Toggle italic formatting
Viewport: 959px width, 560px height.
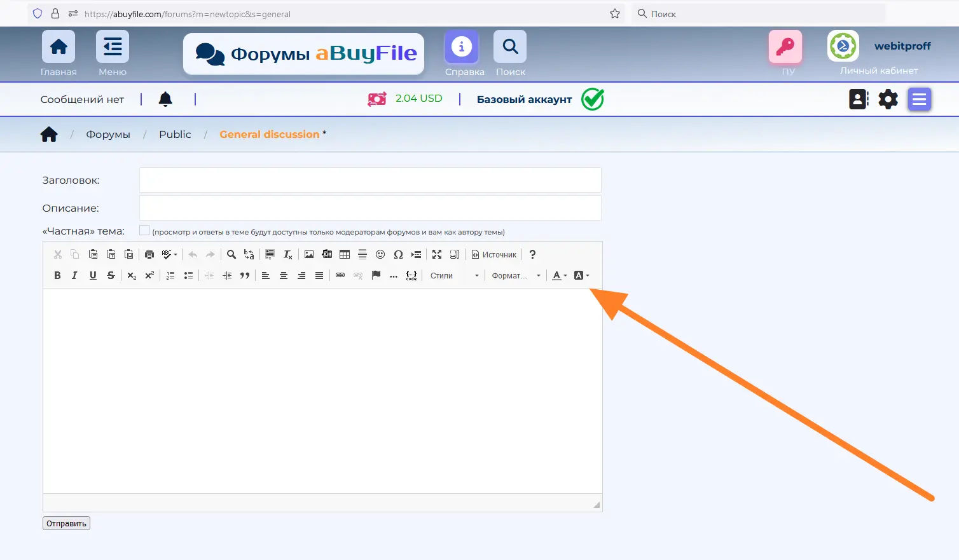75,275
